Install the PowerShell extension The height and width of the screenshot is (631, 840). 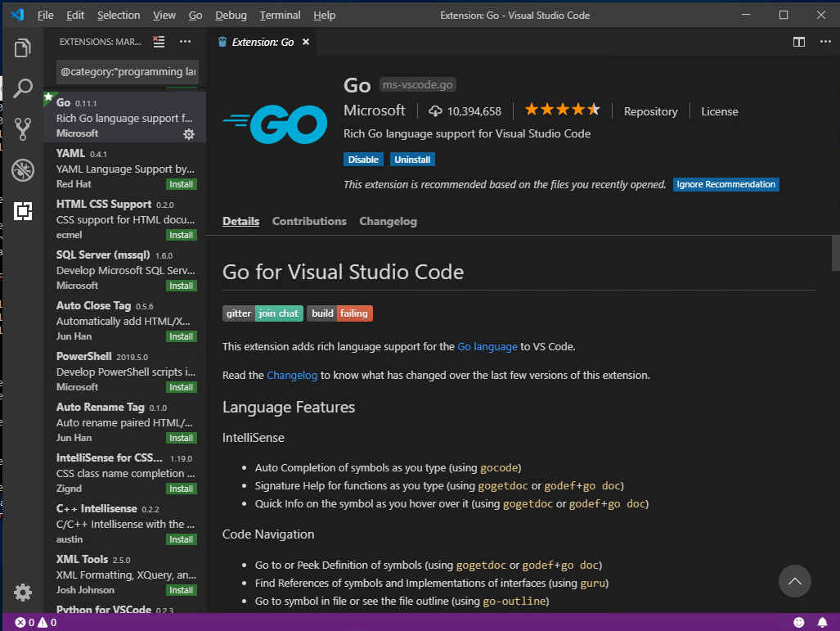pos(181,387)
